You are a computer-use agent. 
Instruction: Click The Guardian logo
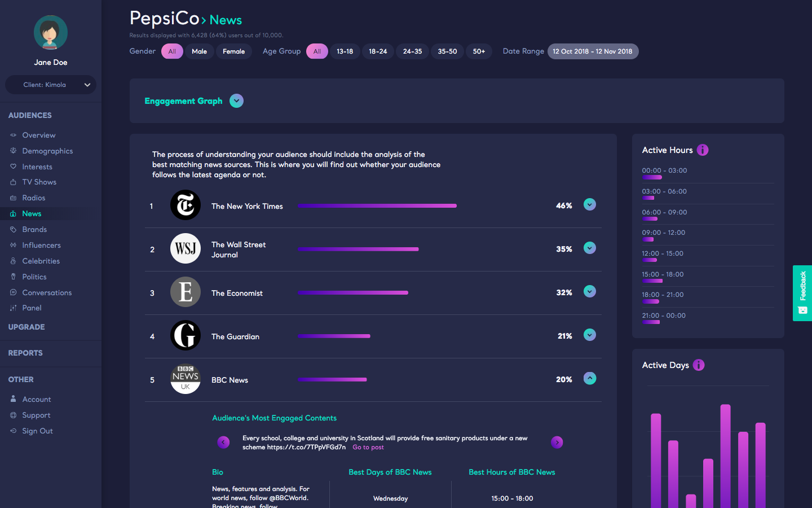pyautogui.click(x=186, y=335)
